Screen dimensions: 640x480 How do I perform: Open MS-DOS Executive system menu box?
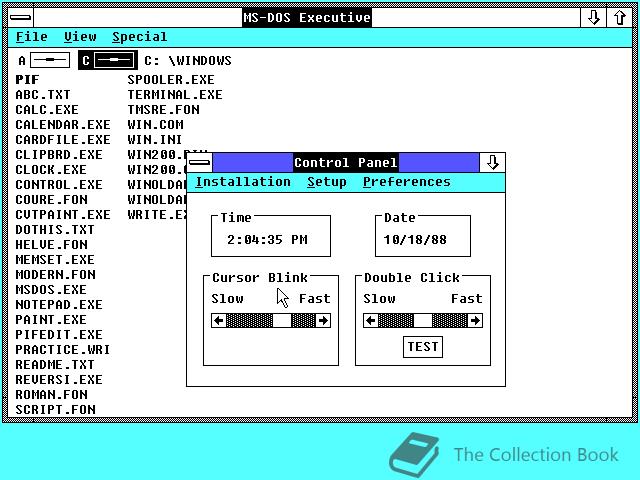pos(20,18)
